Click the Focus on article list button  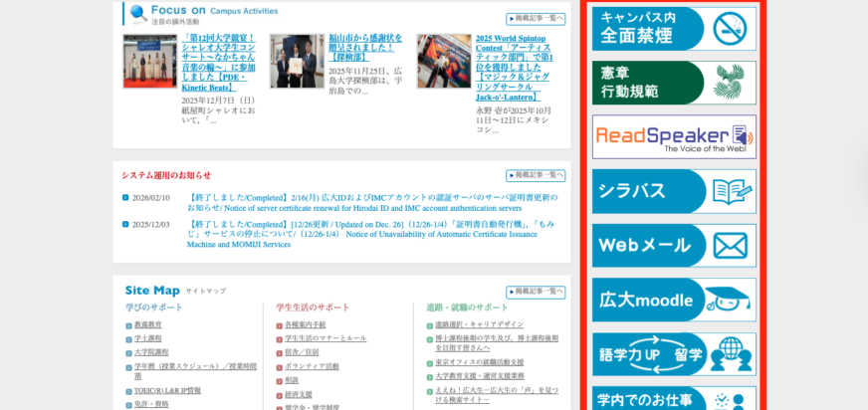(536, 19)
